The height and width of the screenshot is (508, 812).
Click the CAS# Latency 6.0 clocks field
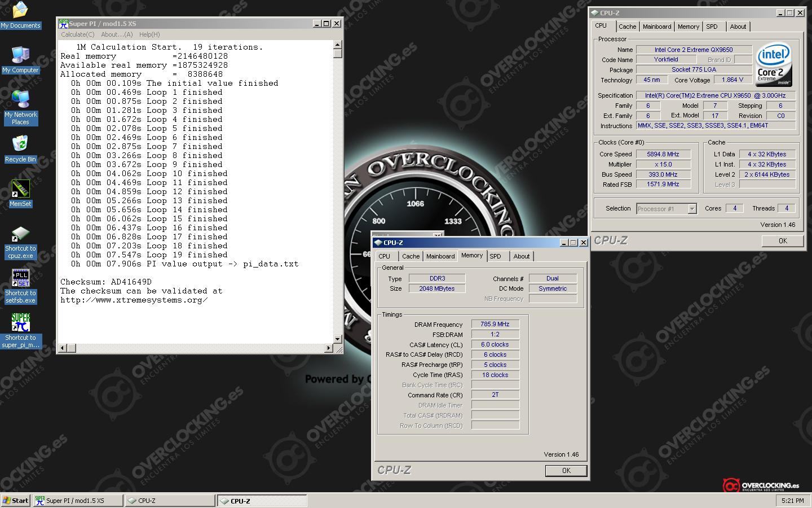[x=495, y=344]
